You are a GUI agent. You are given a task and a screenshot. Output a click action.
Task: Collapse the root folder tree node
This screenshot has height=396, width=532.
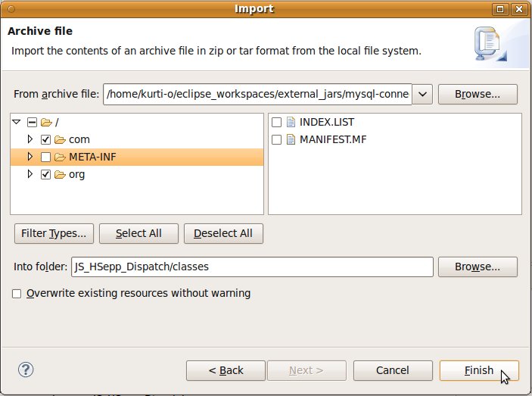coord(17,122)
